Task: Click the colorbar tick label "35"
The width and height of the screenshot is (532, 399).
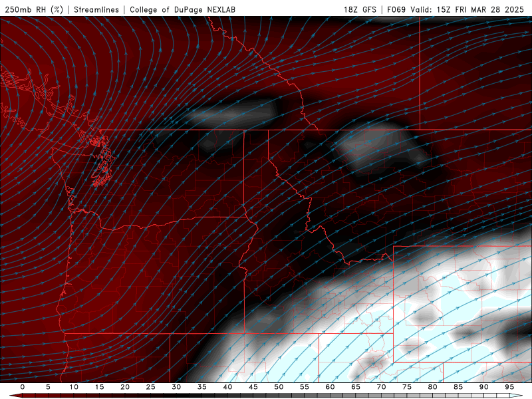Action: coord(202,387)
